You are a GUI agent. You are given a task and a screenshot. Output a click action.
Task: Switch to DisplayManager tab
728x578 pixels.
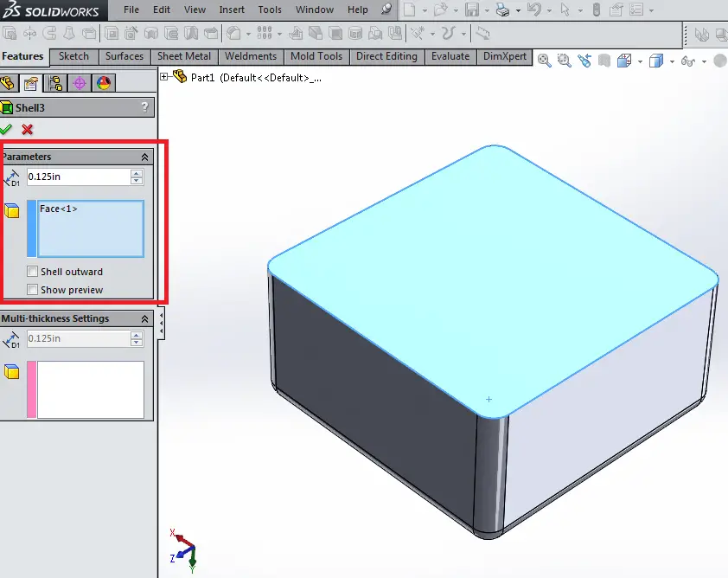[104, 84]
